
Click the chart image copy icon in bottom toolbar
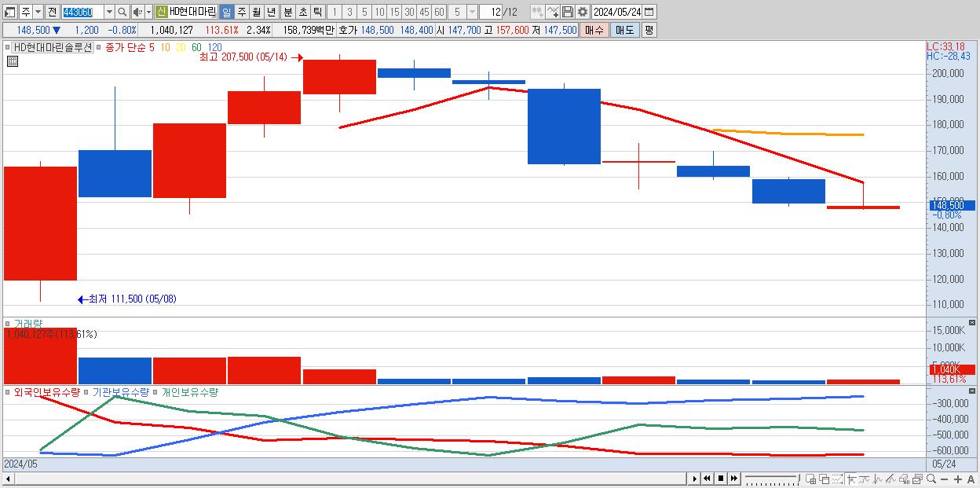tap(917, 479)
